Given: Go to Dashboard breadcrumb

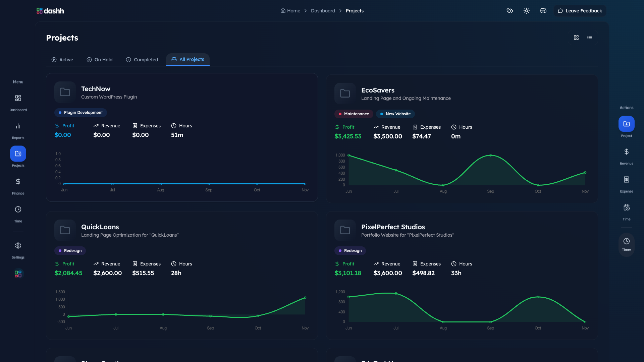Looking at the screenshot, I should [323, 11].
